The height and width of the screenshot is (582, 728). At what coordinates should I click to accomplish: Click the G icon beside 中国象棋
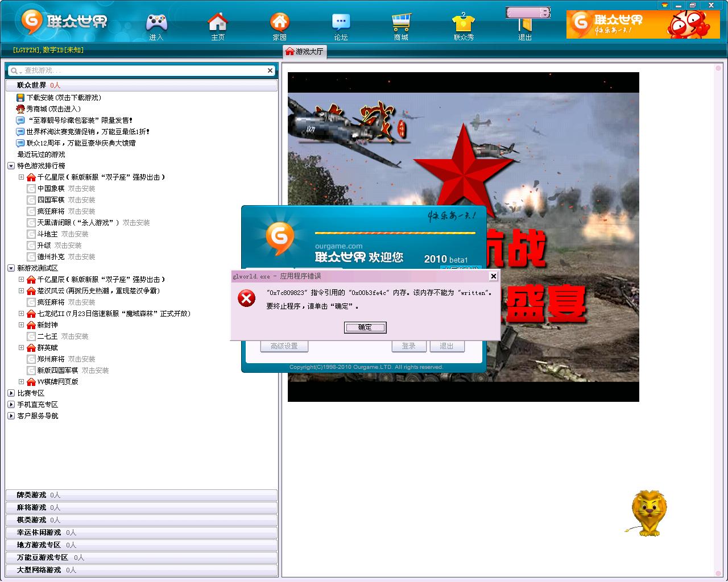point(31,189)
